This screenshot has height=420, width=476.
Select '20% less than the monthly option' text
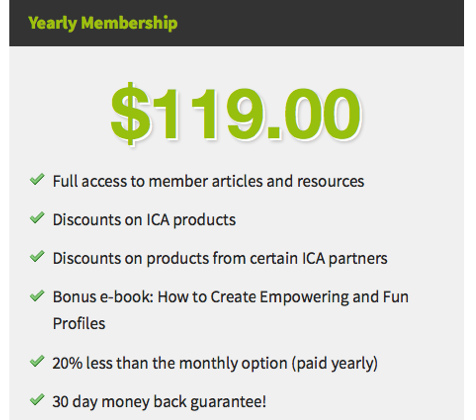(x=170, y=363)
